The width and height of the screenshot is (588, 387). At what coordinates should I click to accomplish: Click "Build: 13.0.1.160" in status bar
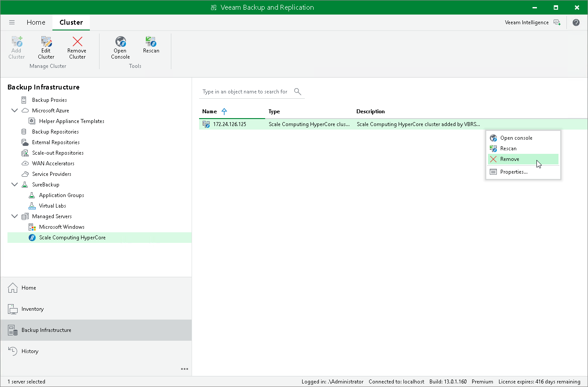tap(448, 382)
